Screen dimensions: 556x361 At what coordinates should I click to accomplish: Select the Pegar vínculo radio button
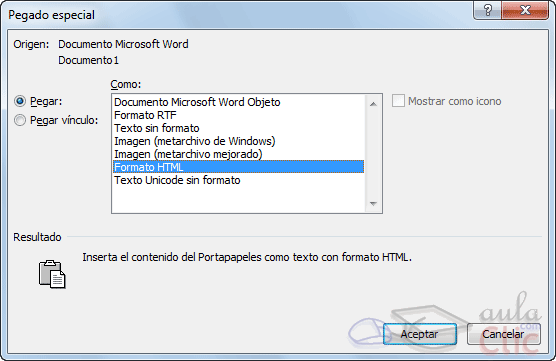(20, 120)
